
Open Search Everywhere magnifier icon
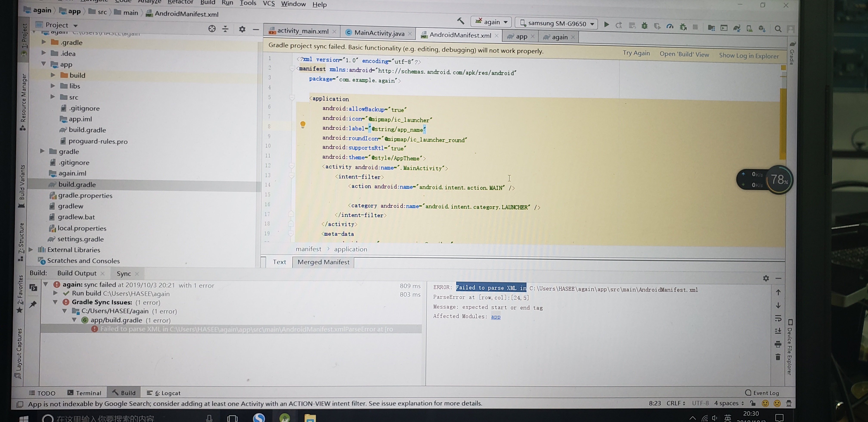click(x=778, y=29)
